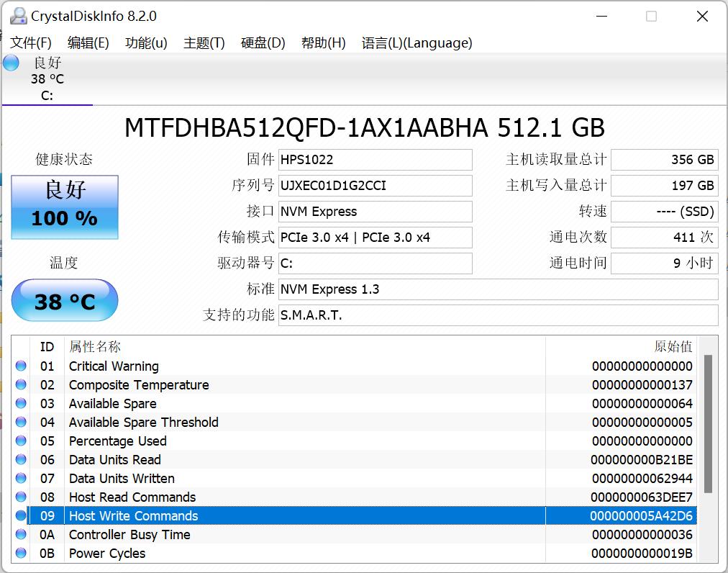
Task: Click the 38 °C temperature button
Action: (x=65, y=301)
